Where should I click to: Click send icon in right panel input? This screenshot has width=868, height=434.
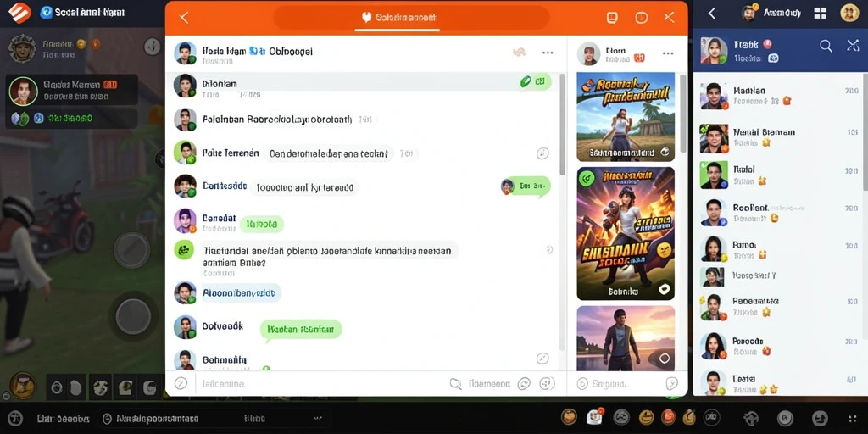tap(671, 383)
